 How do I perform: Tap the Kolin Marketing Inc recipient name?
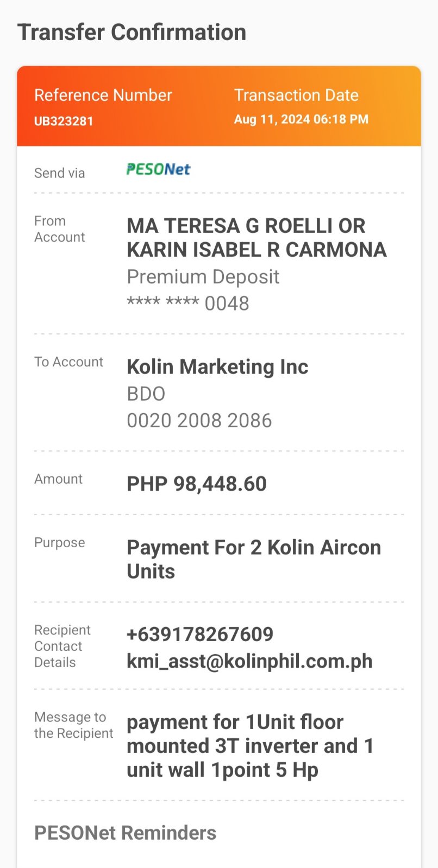pyautogui.click(x=217, y=367)
